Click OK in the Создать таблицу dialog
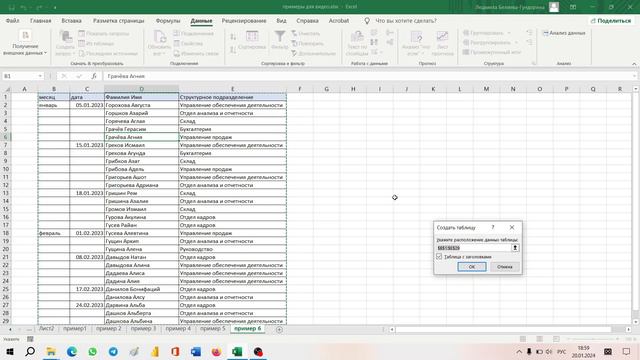 tap(472, 267)
